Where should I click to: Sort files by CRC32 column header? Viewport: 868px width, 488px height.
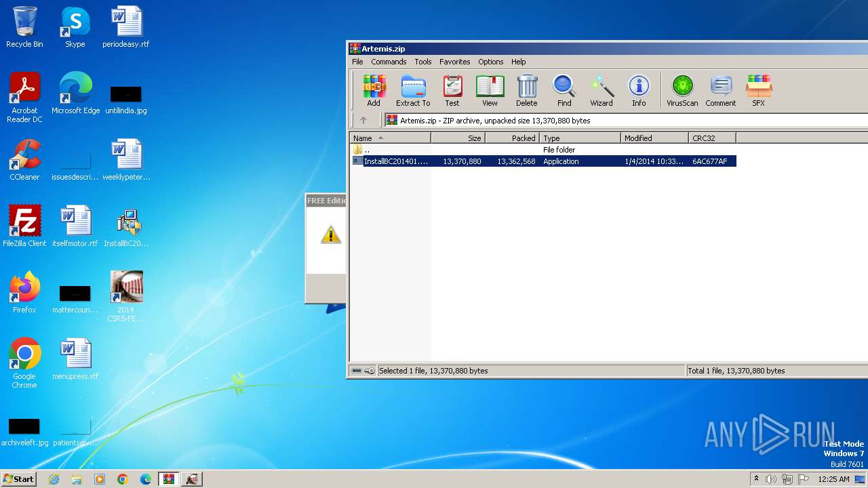[x=712, y=138]
